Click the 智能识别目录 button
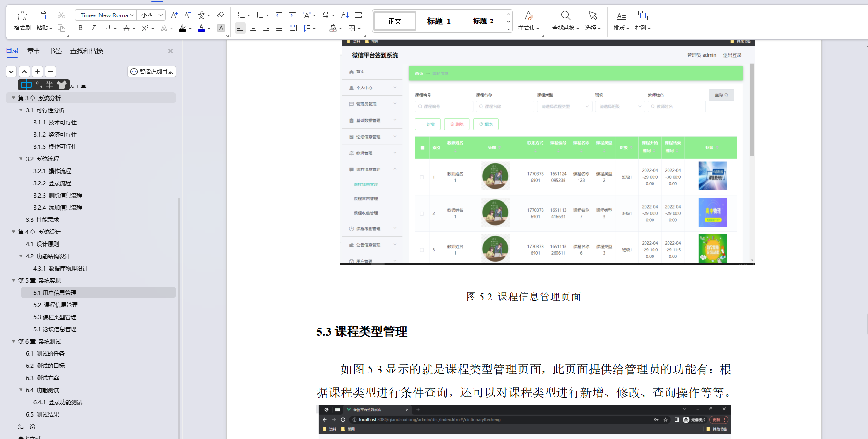868x439 pixels. click(x=151, y=71)
